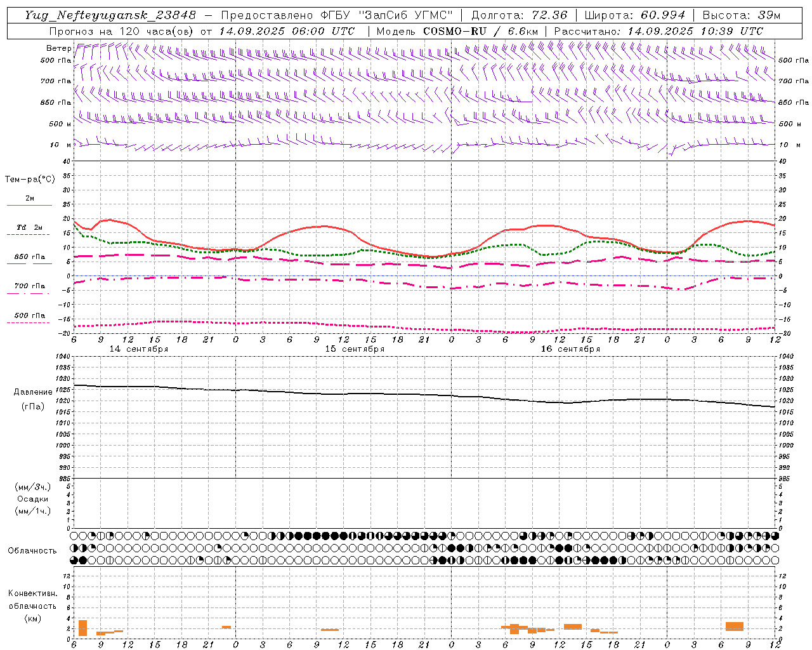This screenshot has height=650, width=812.
Task: Select the forecast start '14.09.2025 06:00 UTC'
Action: (x=287, y=31)
